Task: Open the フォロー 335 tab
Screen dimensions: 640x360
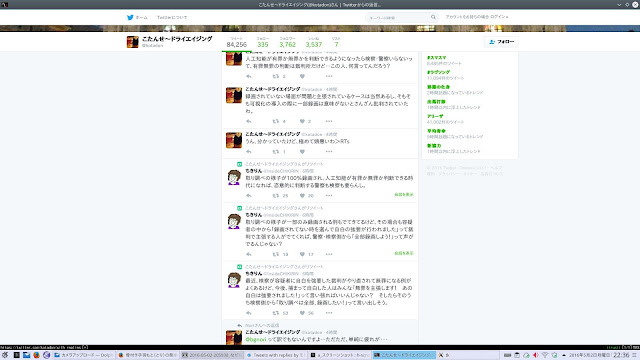Action: 262,42
